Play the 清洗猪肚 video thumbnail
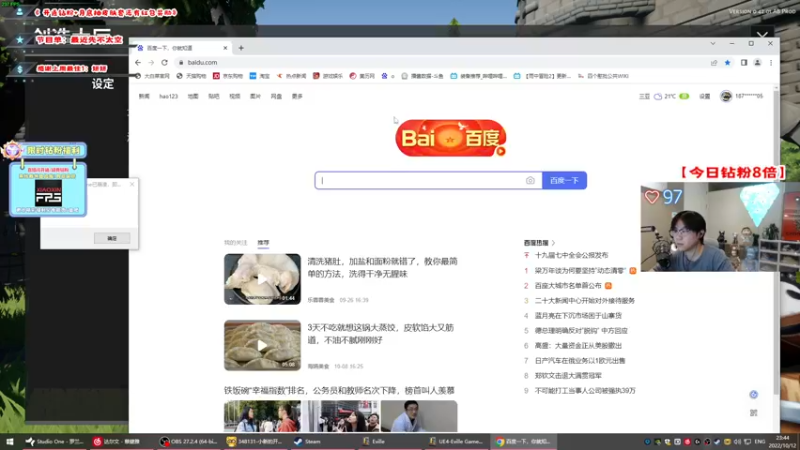Viewport: 800px width, 450px height. pos(262,279)
